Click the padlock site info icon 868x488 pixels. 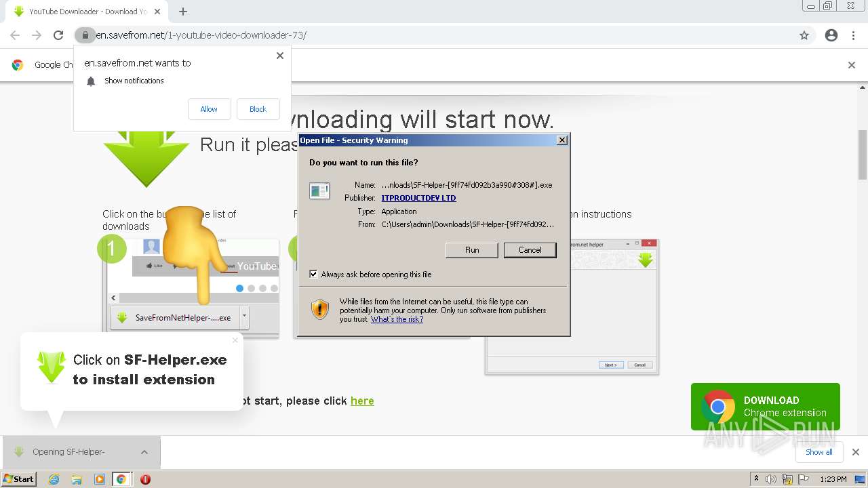click(85, 35)
